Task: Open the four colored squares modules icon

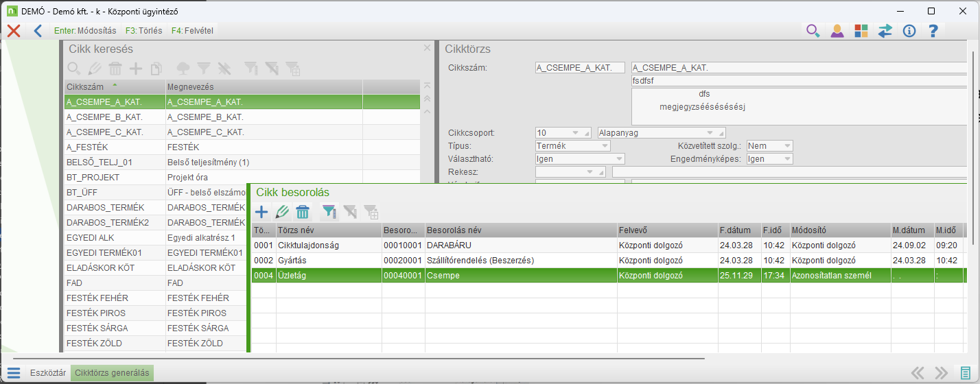Action: pos(861,30)
